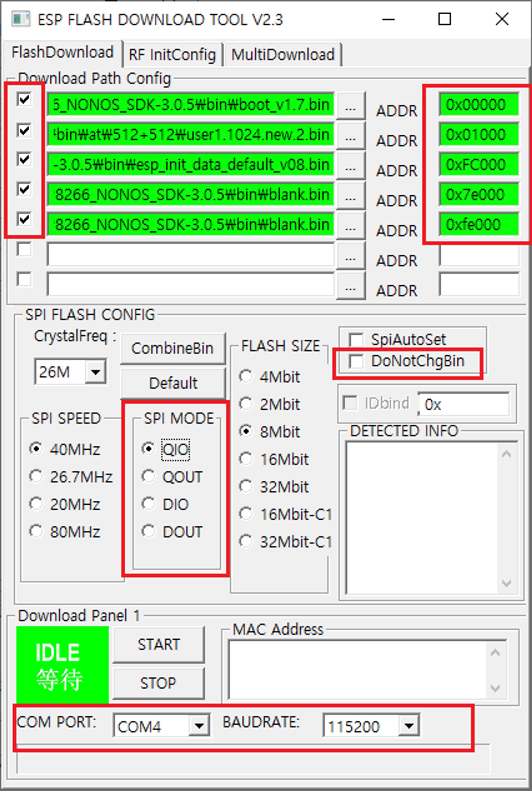
Task: Select DIO SPI mode
Action: tap(149, 504)
